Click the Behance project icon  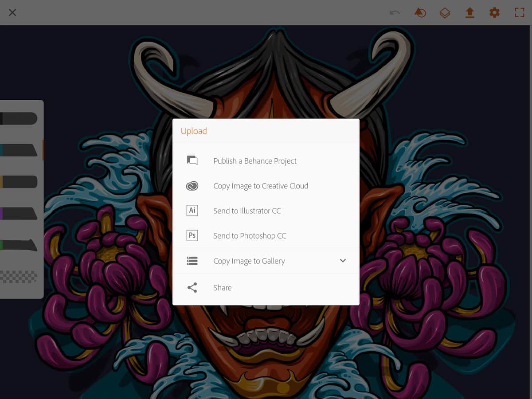192,160
